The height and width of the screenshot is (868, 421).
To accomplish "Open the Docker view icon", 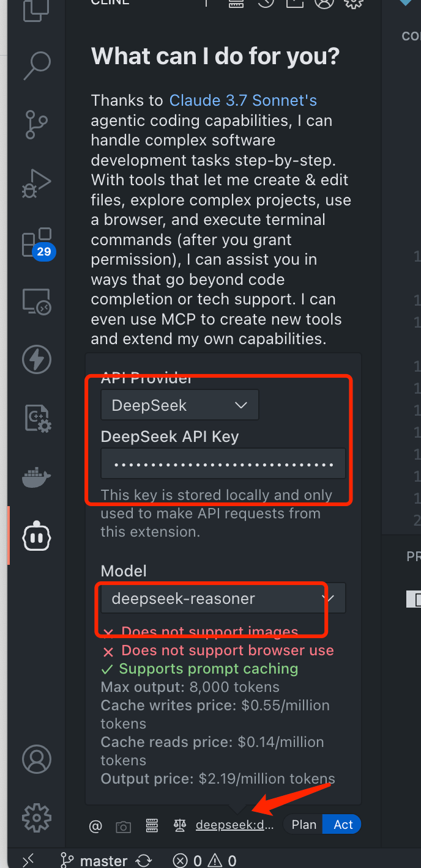I will coord(37,477).
